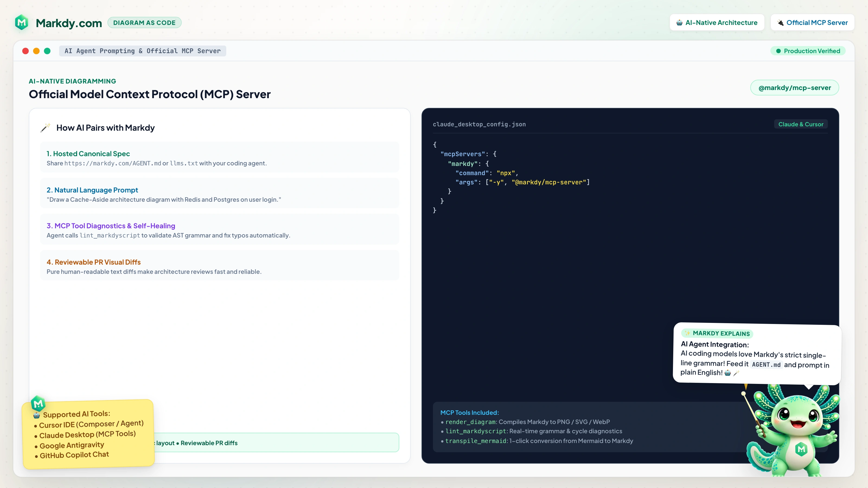Viewport: 868px width, 488px height.
Task: Click the Markdy.com site title
Action: tap(69, 23)
